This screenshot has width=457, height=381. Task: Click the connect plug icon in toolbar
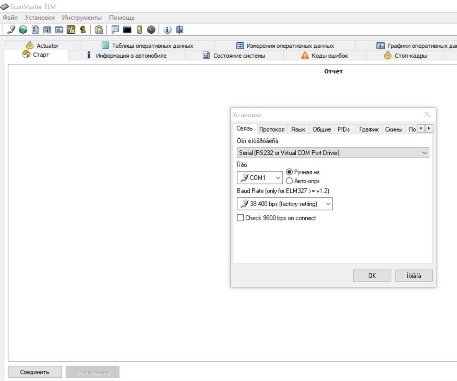pos(11,30)
